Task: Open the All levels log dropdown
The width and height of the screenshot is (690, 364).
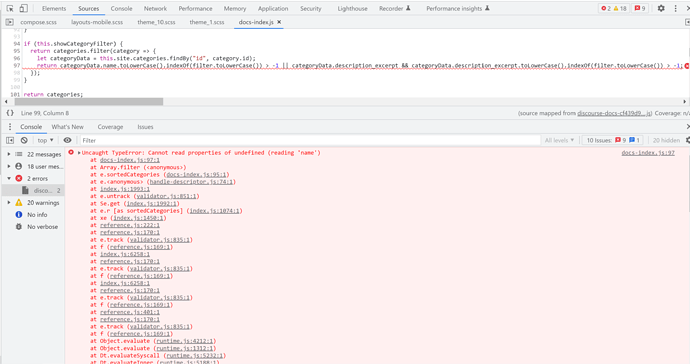Action: [x=559, y=140]
